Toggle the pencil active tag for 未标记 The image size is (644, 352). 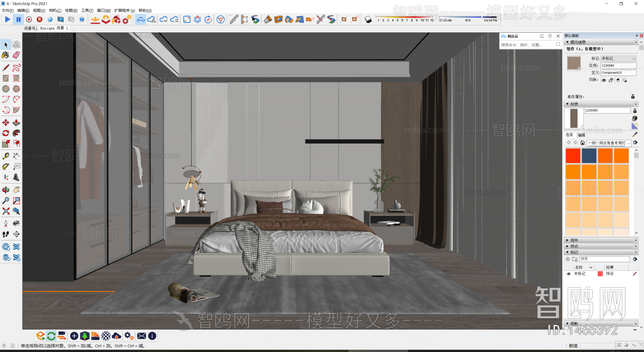coord(635,274)
